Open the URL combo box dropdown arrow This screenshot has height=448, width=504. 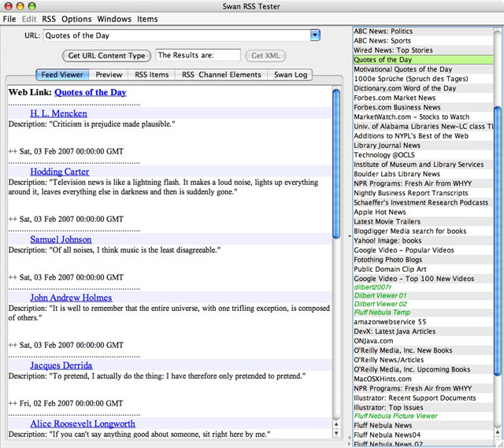pos(315,35)
